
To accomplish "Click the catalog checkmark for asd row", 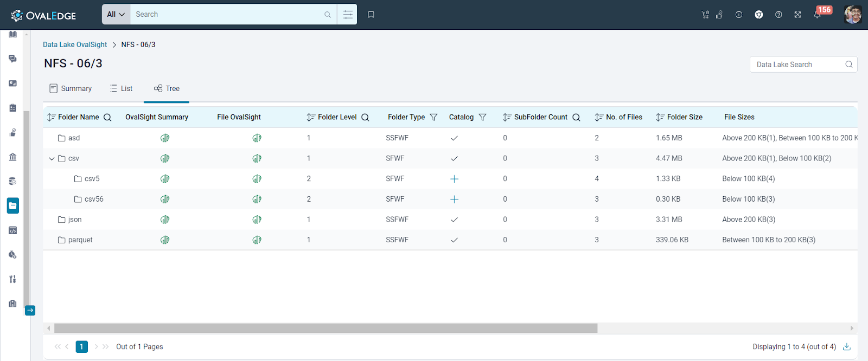I will (x=455, y=138).
